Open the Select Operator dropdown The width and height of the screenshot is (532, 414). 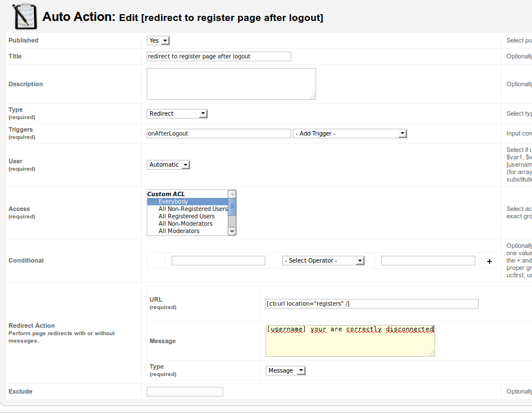click(x=324, y=260)
